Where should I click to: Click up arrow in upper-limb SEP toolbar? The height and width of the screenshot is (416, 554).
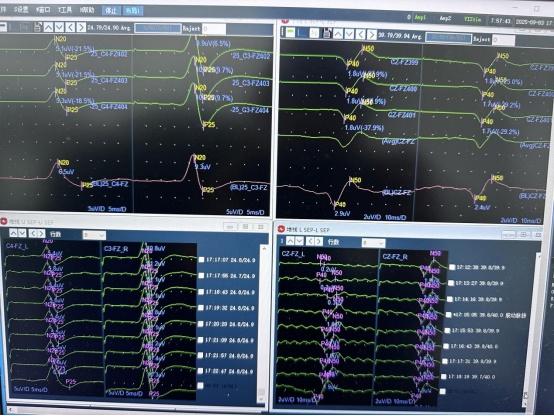tap(48, 27)
